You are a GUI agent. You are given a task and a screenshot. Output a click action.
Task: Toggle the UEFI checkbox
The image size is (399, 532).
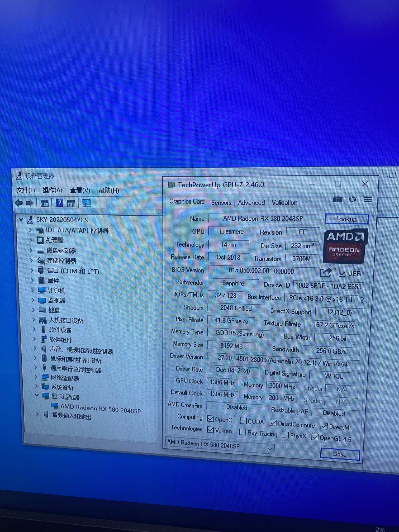point(342,273)
